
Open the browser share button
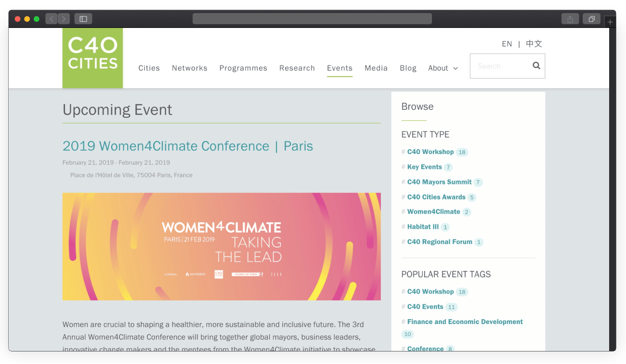pyautogui.click(x=570, y=19)
